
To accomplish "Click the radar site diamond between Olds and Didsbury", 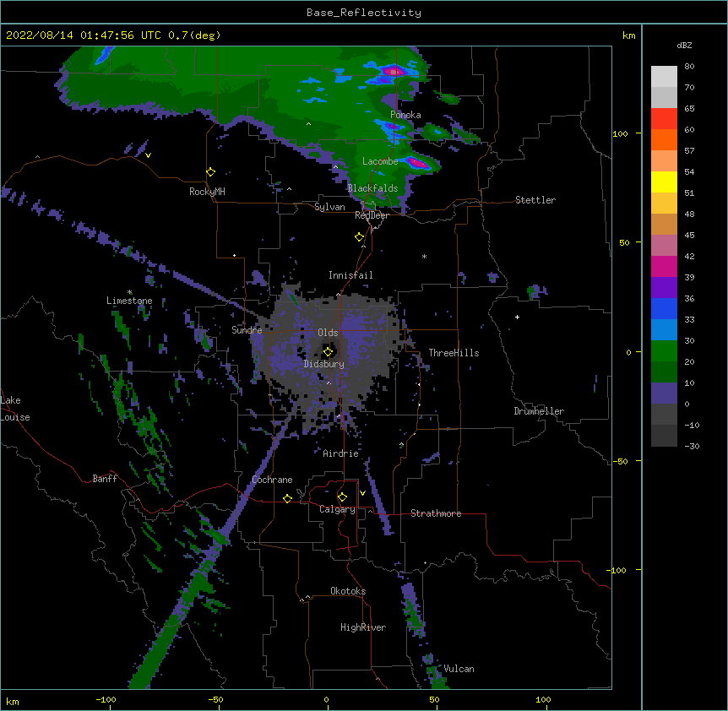I will 329,352.
